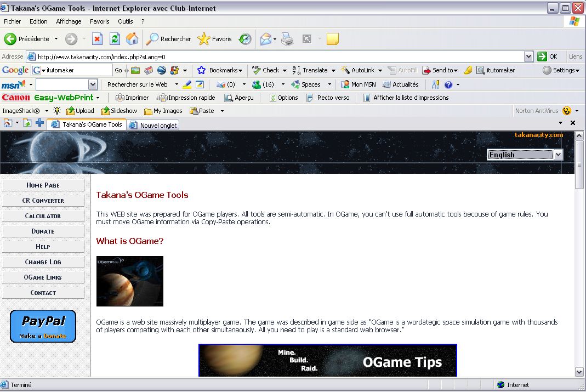Click the yellow note icon in toolbar

332,39
